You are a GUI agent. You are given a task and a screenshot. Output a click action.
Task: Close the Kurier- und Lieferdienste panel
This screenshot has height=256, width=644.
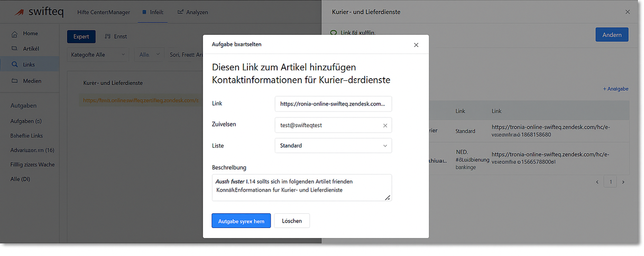tap(628, 12)
